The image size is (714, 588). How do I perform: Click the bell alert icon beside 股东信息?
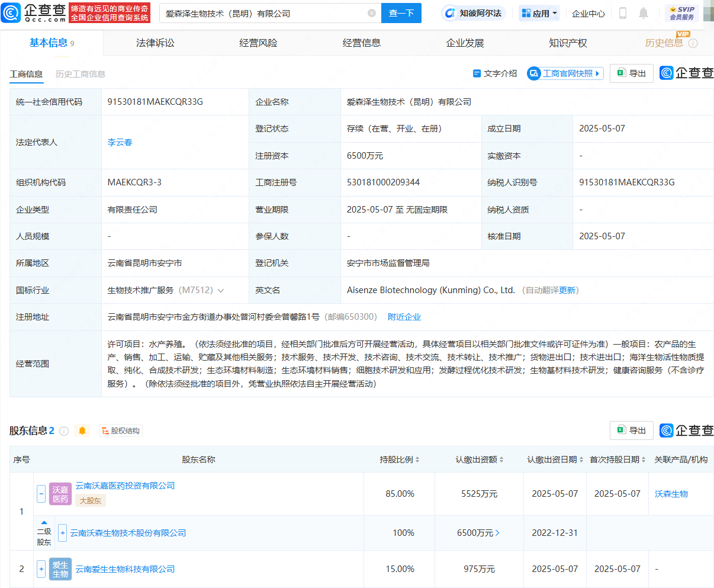(x=82, y=430)
